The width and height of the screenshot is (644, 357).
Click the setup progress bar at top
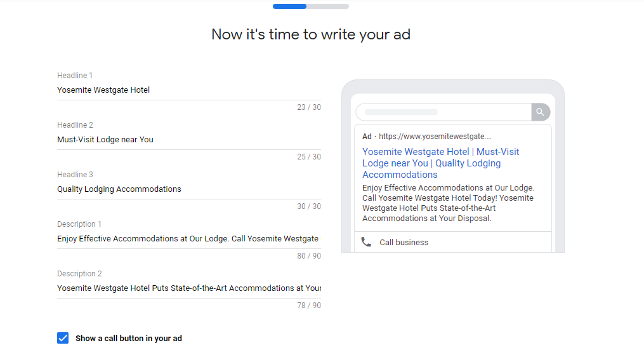(311, 6)
